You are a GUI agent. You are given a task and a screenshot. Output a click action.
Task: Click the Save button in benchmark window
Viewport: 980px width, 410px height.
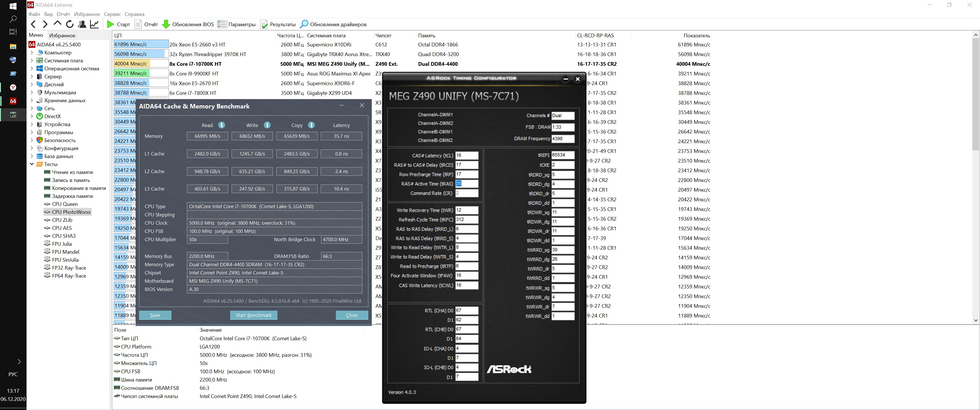pos(155,315)
